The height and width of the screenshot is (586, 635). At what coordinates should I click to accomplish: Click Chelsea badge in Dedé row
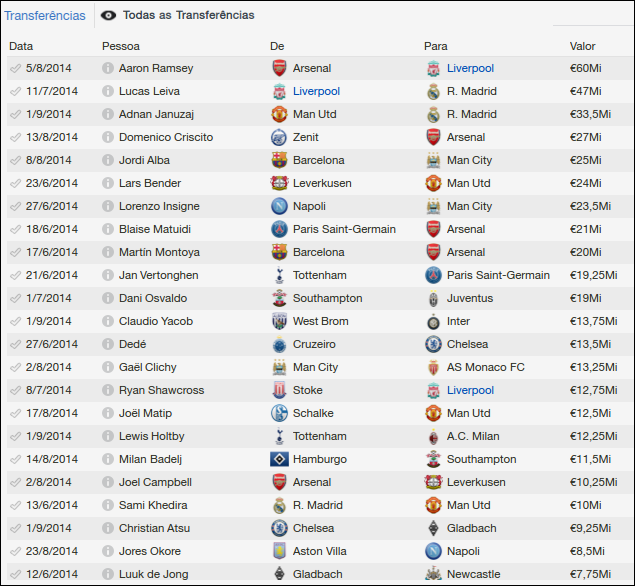point(433,344)
